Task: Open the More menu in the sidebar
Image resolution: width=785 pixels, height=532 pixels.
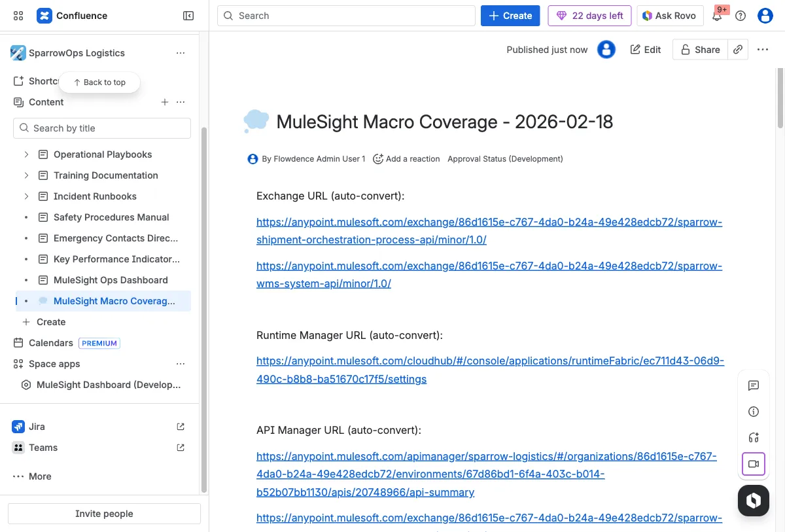Action: (39, 476)
